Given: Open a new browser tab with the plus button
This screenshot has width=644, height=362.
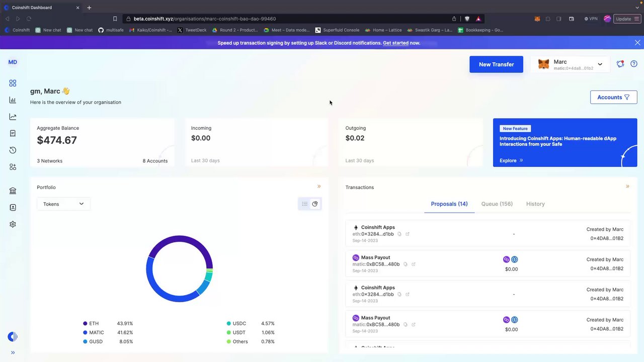Looking at the screenshot, I should 89,8.
